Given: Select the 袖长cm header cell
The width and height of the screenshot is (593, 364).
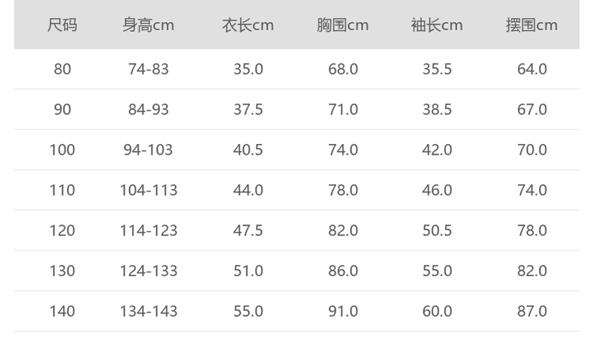Looking at the screenshot, I should 437,26.
